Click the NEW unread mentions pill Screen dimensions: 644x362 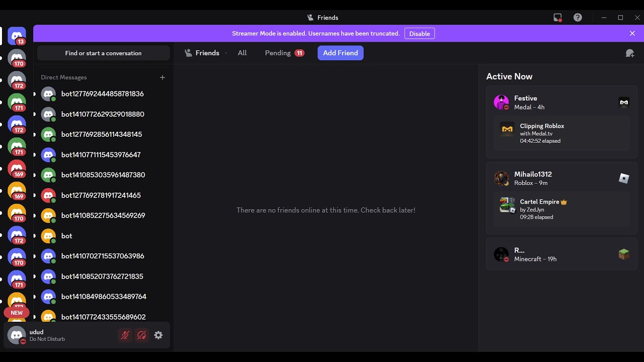pos(17,313)
